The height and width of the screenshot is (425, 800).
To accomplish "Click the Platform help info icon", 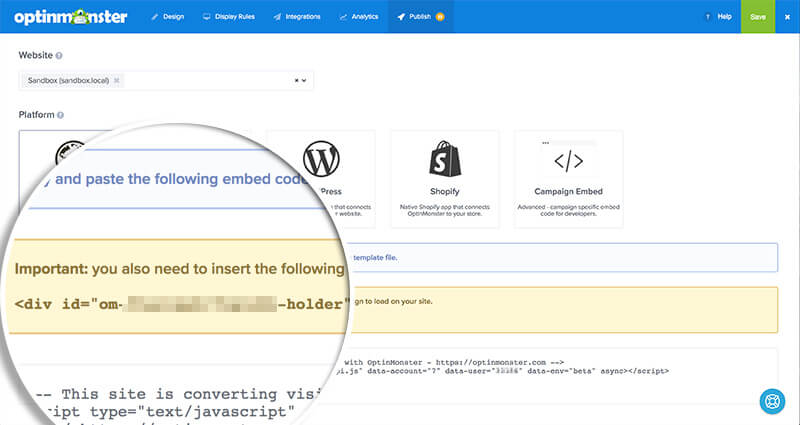I will (61, 115).
